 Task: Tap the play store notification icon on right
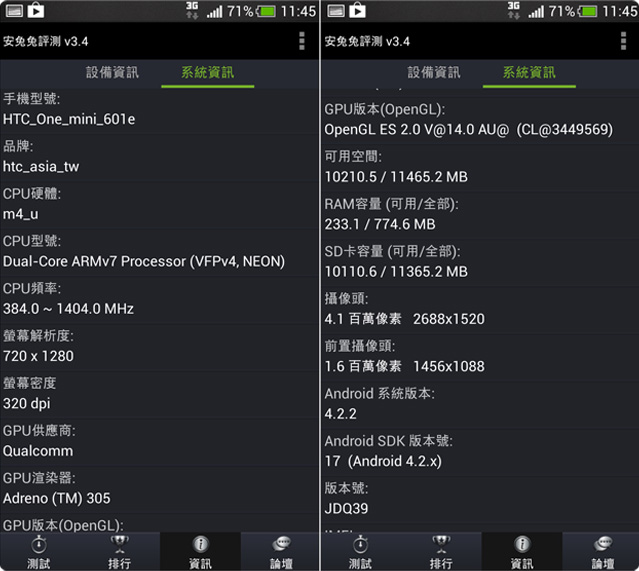(357, 11)
